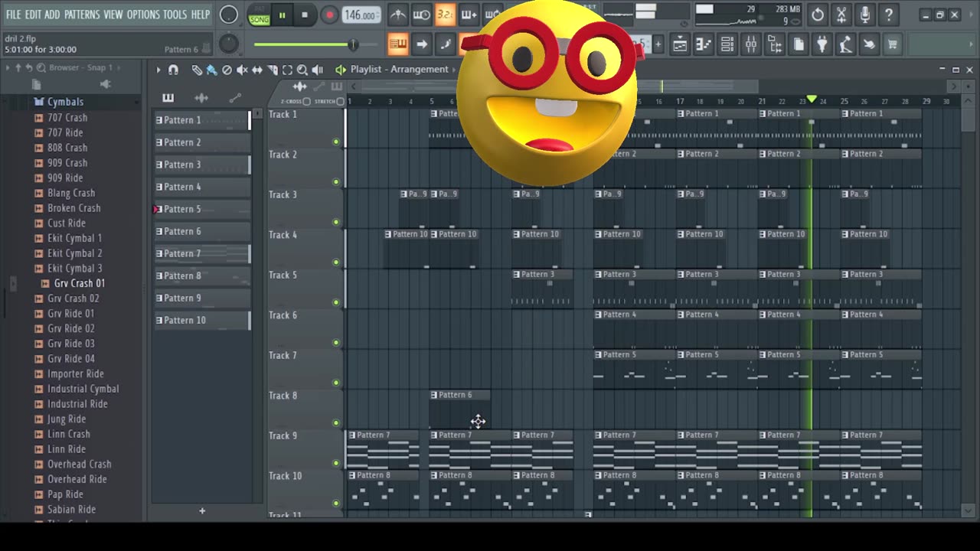Select the Delete tool in playlist

coord(227,70)
